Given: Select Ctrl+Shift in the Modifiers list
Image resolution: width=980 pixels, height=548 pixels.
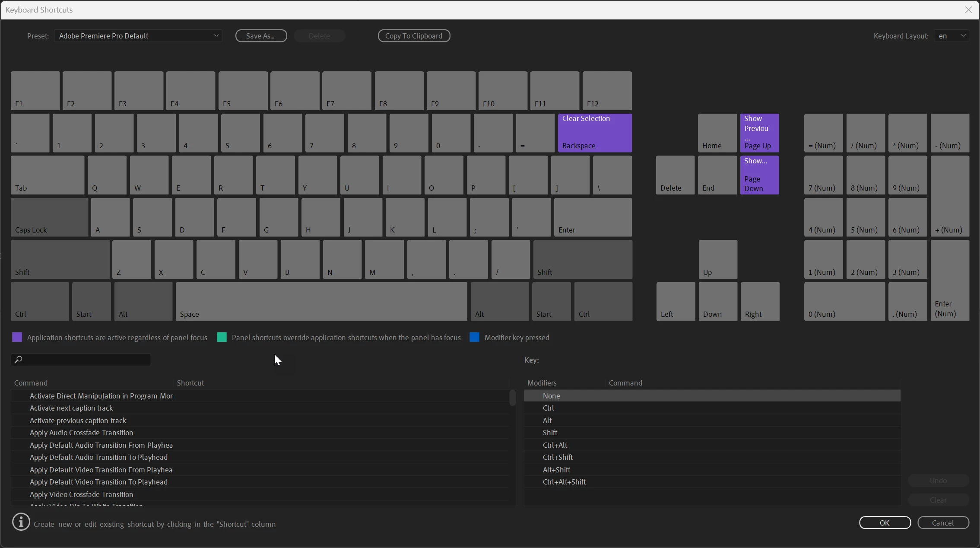Looking at the screenshot, I should [558, 457].
